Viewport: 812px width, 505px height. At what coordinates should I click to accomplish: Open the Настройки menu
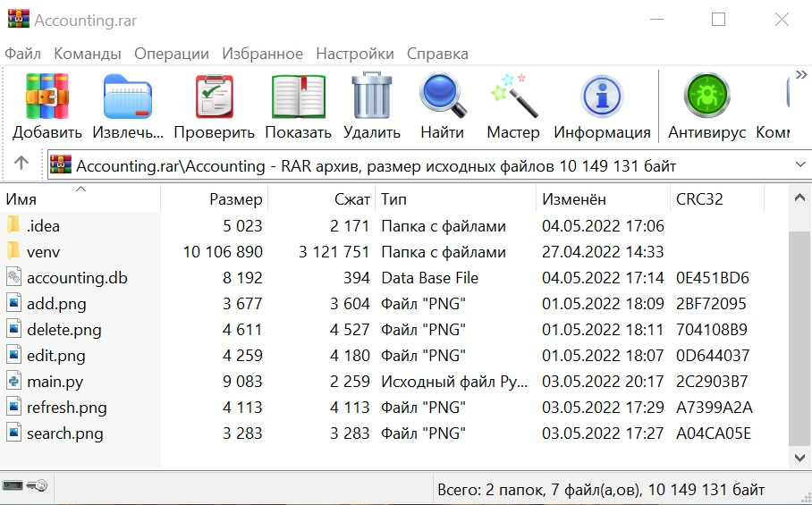click(x=354, y=54)
